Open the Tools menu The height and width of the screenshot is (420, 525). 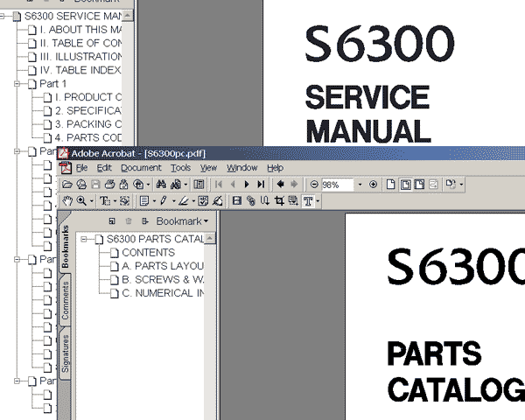pyautogui.click(x=181, y=168)
